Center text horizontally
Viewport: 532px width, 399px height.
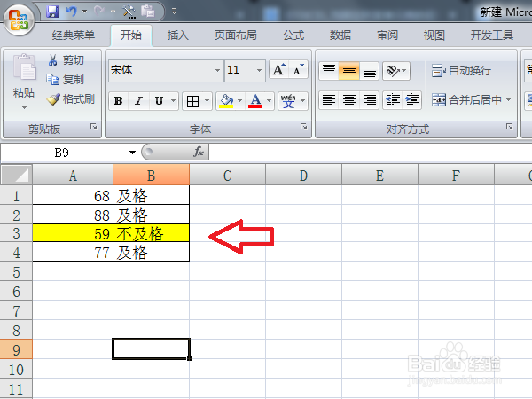349,99
